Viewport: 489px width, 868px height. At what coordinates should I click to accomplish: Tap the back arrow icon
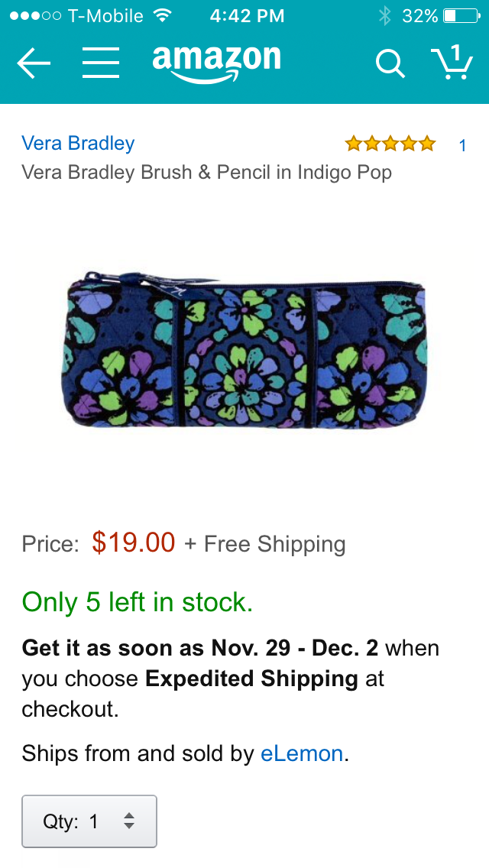pyautogui.click(x=33, y=63)
